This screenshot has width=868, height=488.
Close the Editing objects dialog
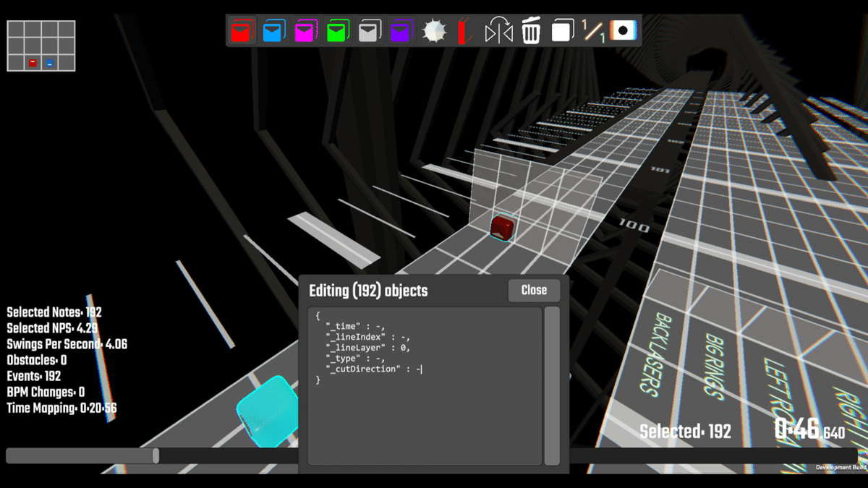[534, 290]
